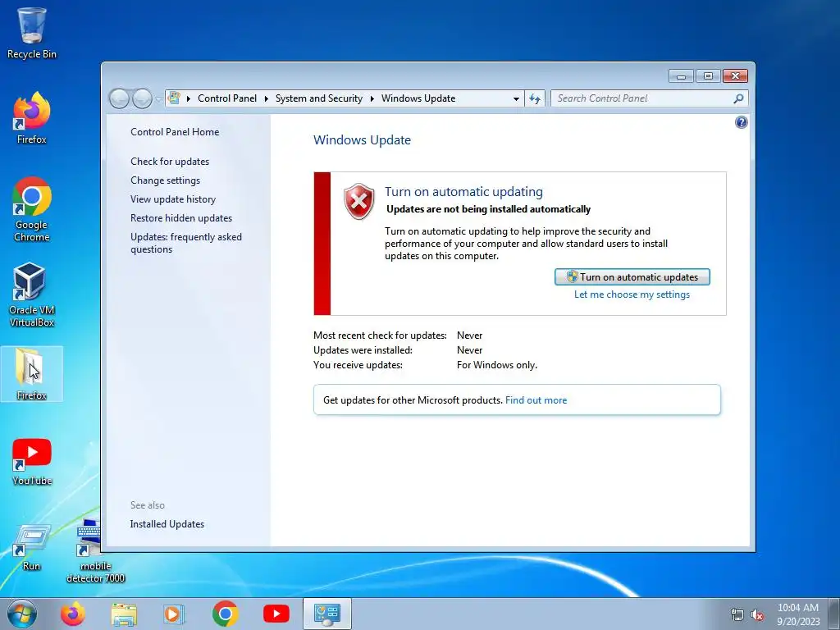Click 'Most recent check for updates:' label
Viewport: 840px width, 630px height.
pos(380,336)
